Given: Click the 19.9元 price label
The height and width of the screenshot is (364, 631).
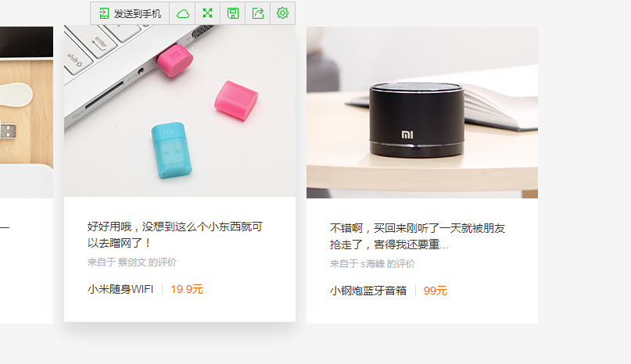Looking at the screenshot, I should [187, 289].
